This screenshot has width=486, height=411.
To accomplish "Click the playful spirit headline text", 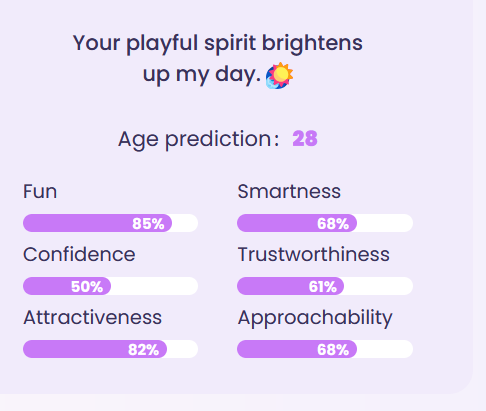I will pos(218,59).
